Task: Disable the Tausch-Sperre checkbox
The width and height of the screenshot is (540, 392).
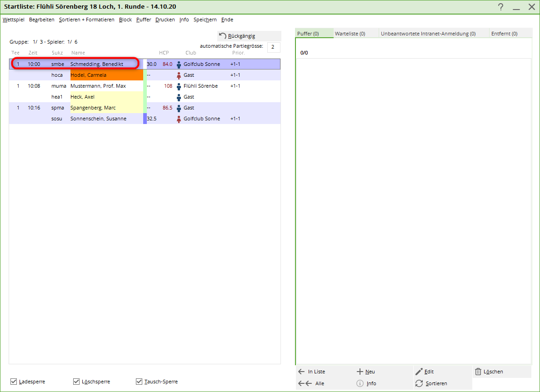Action: (x=139, y=382)
